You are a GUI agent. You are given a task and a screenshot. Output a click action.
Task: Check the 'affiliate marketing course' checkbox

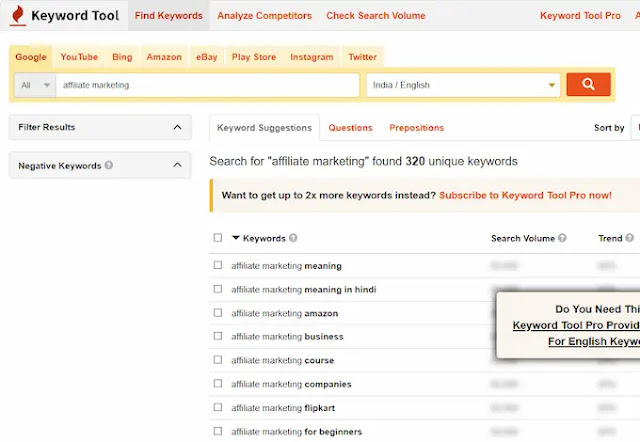[218, 360]
